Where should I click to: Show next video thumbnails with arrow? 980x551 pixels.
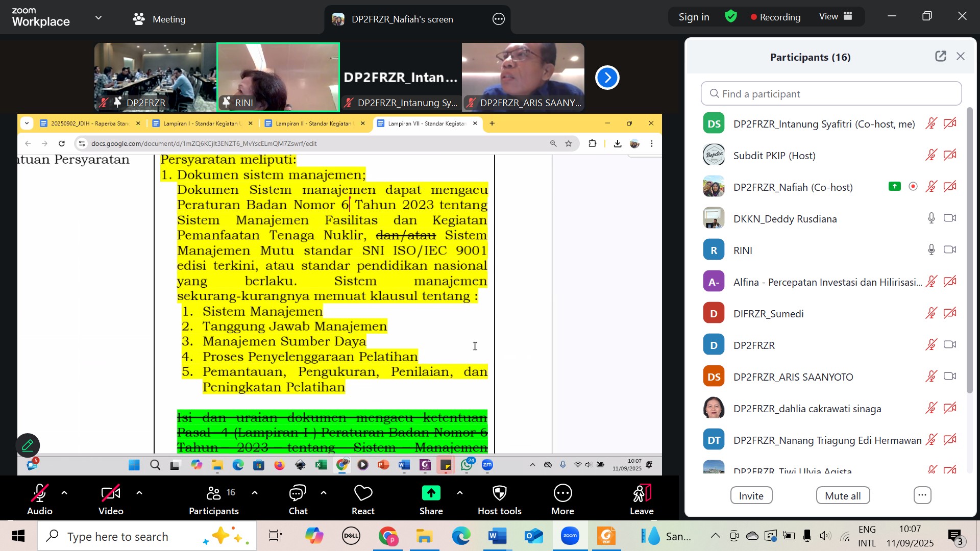[607, 78]
